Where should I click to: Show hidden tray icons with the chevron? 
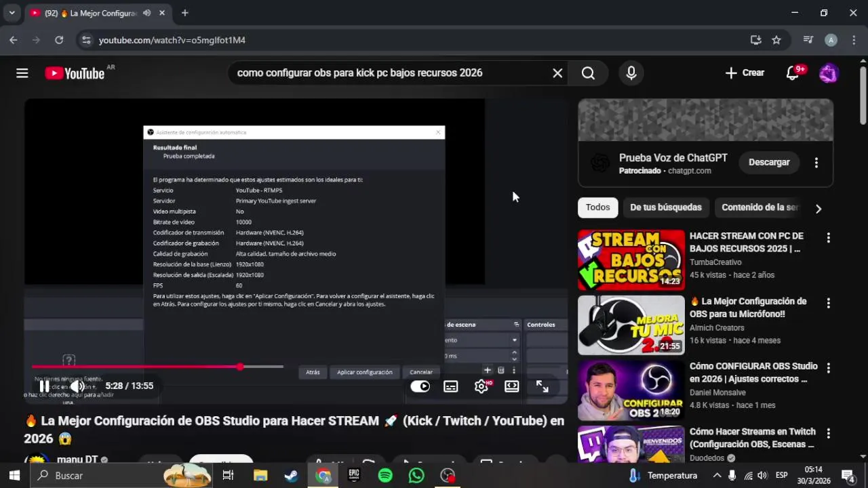[x=717, y=476]
